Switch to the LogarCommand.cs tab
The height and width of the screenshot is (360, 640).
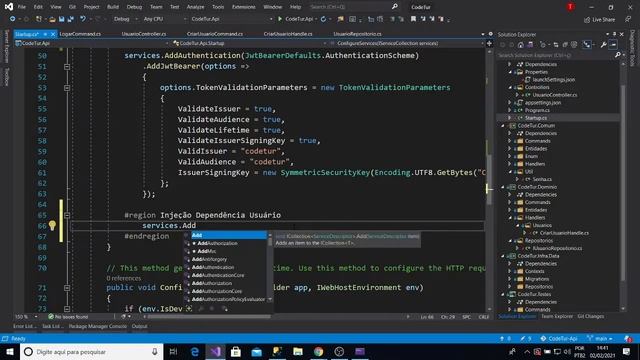pos(80,34)
